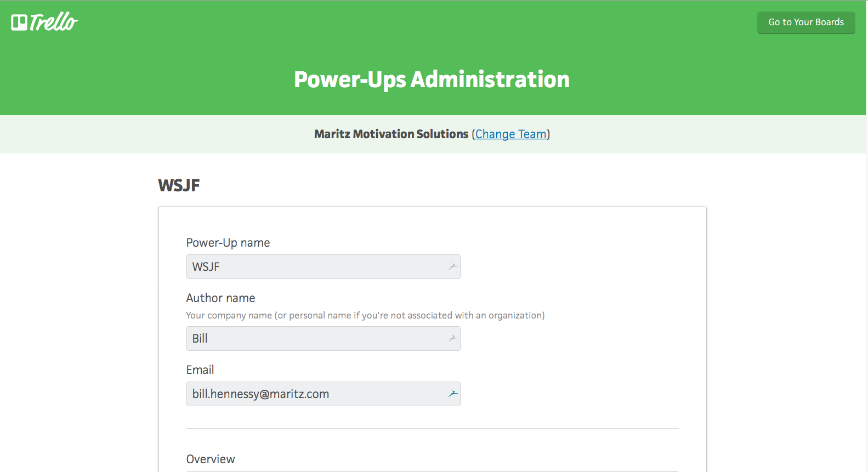This screenshot has width=868, height=472.
Task: Click the company name hint text
Action: 365,315
